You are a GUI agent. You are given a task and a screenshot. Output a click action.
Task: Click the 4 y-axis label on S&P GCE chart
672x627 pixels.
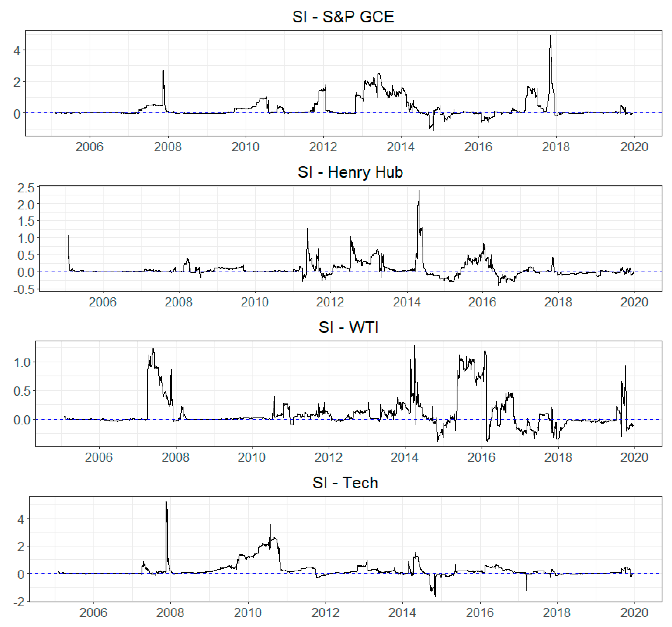click(17, 51)
